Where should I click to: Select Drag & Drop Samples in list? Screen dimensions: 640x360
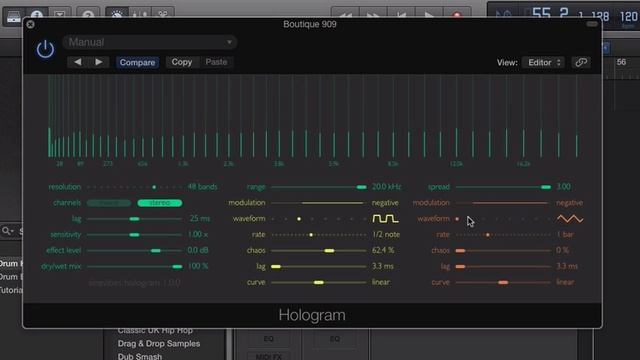click(x=159, y=344)
